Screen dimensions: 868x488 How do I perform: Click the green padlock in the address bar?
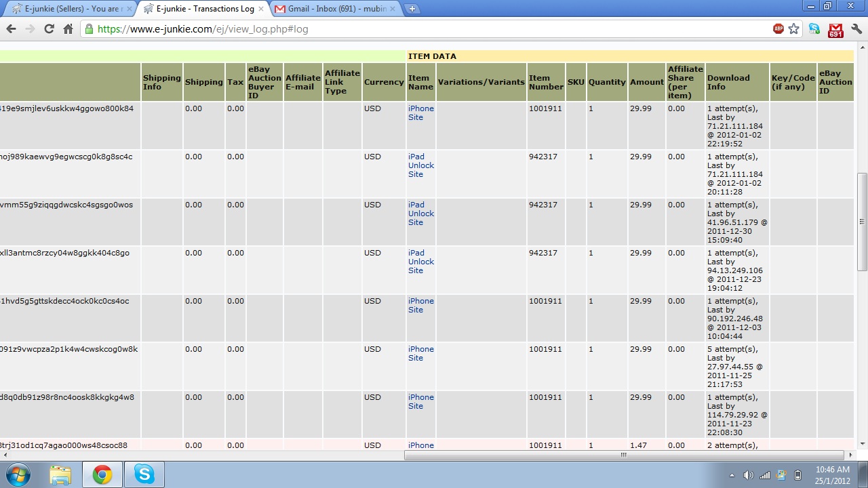point(90,29)
